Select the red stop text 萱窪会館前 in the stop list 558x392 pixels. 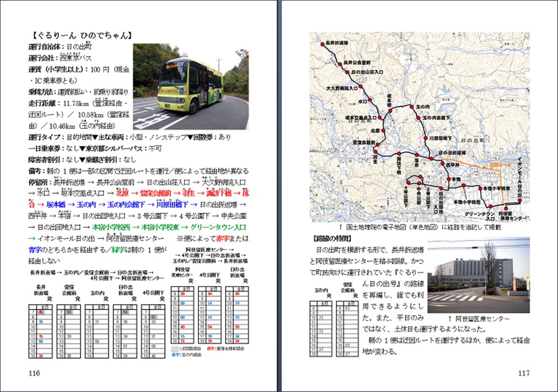click(156, 193)
